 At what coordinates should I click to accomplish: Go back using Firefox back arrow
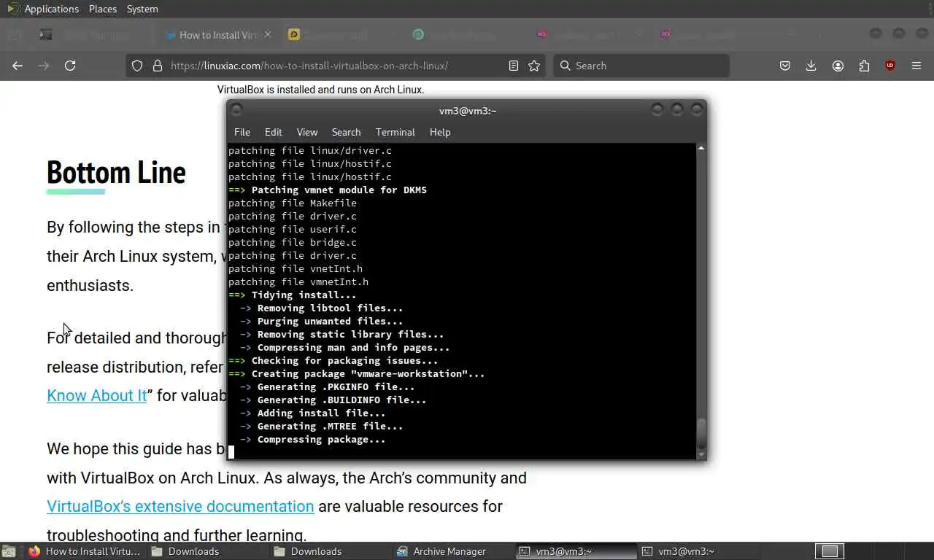(x=18, y=66)
